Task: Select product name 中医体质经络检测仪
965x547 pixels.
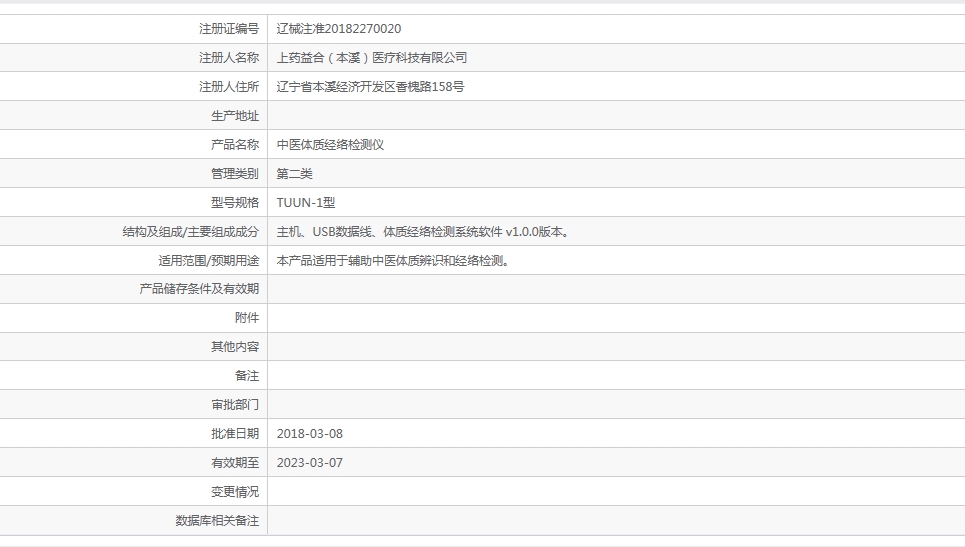Action: click(330, 145)
